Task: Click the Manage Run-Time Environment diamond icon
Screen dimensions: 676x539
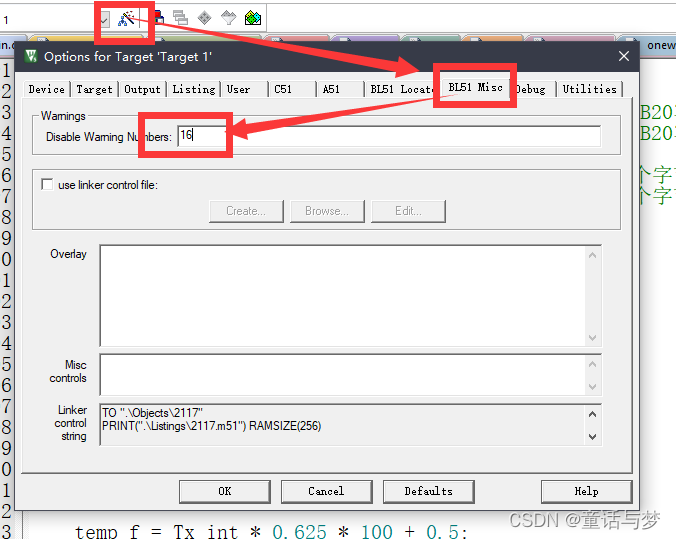Action: point(204,18)
